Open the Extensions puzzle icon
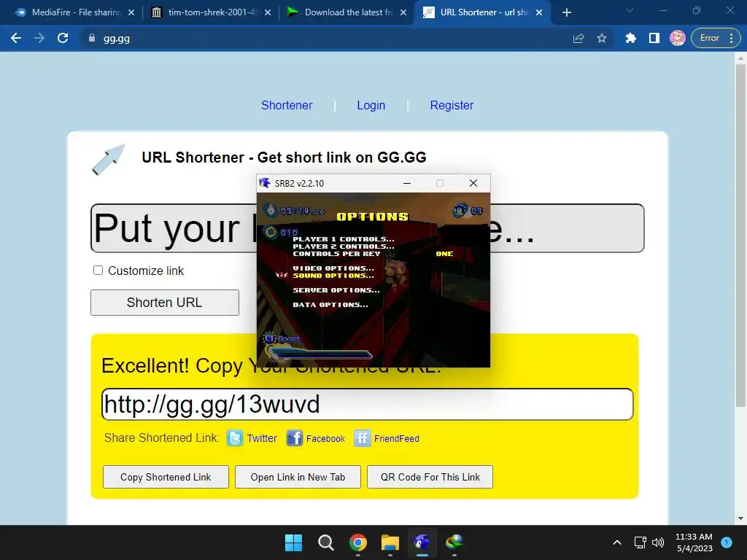The image size is (747, 560). 631,38
